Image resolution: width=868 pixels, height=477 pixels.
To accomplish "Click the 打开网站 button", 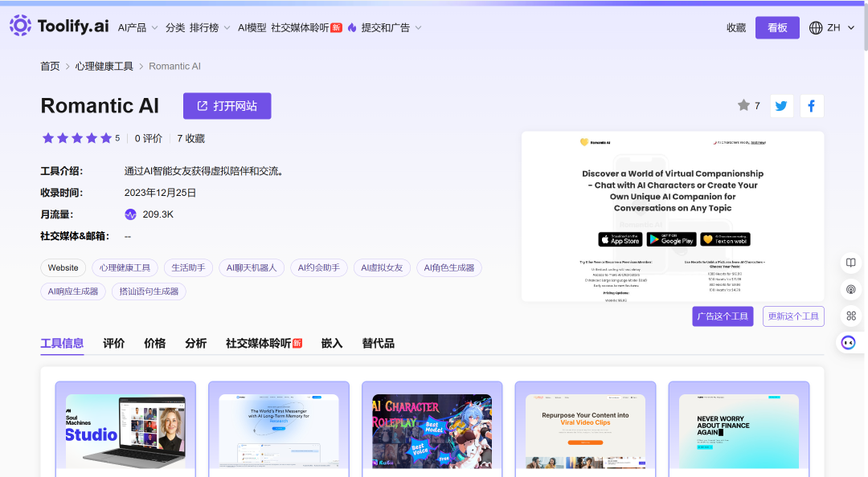I will pyautogui.click(x=227, y=106).
